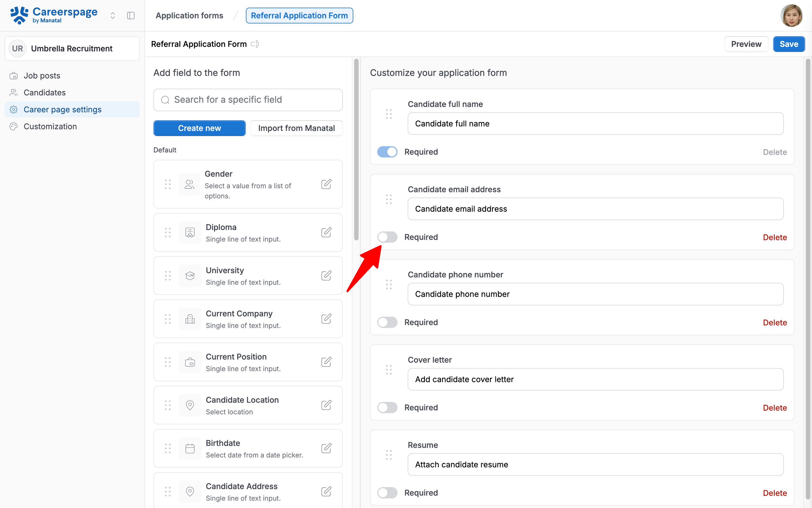Click the Preview button
This screenshot has height=508, width=812.
pos(746,44)
